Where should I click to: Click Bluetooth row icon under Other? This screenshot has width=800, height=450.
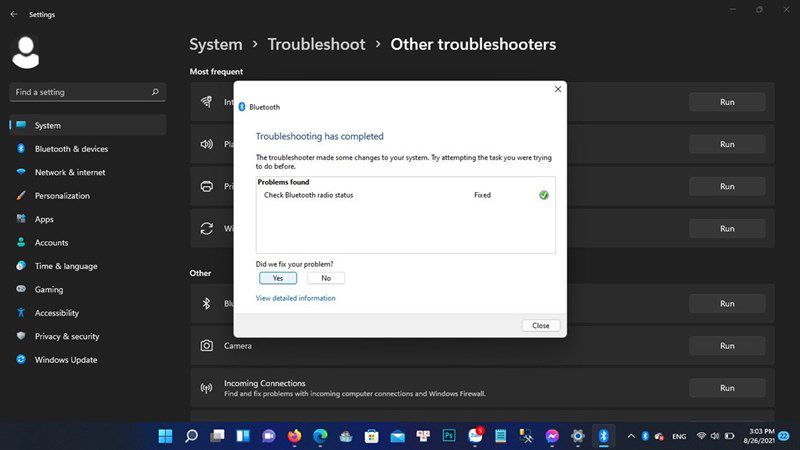206,304
